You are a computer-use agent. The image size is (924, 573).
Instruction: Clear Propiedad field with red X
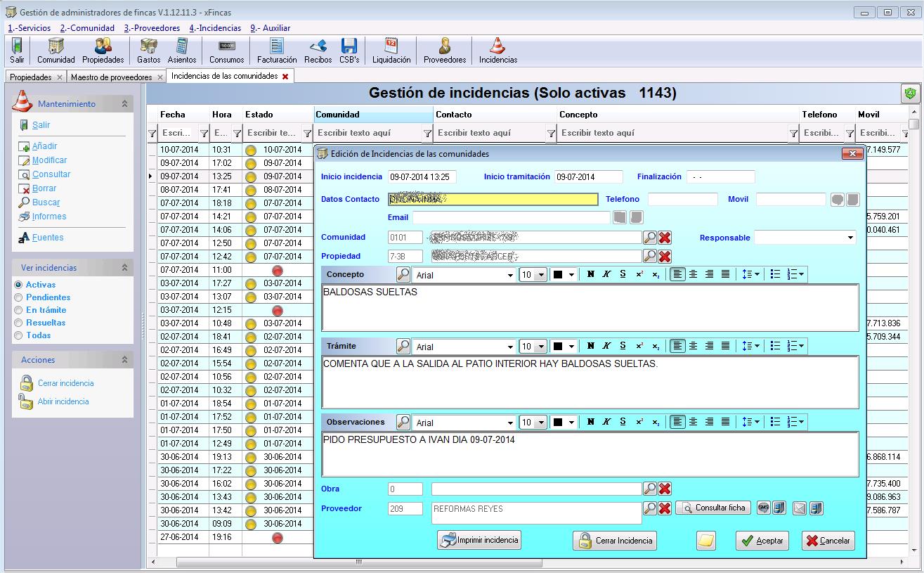coord(665,256)
